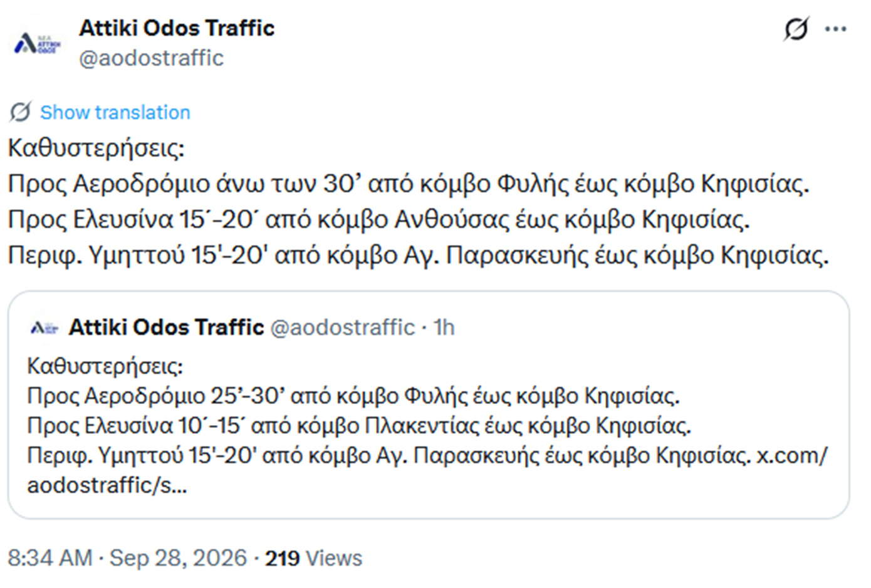The width and height of the screenshot is (871, 588).
Task: Open the small avatar in the quoted post
Action: [44, 327]
